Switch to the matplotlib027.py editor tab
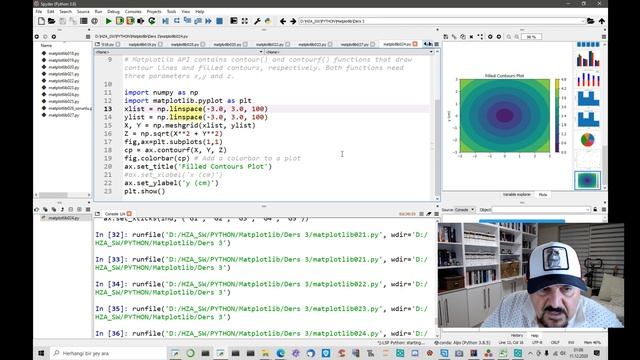The width and height of the screenshot is (640, 360). tap(354, 44)
